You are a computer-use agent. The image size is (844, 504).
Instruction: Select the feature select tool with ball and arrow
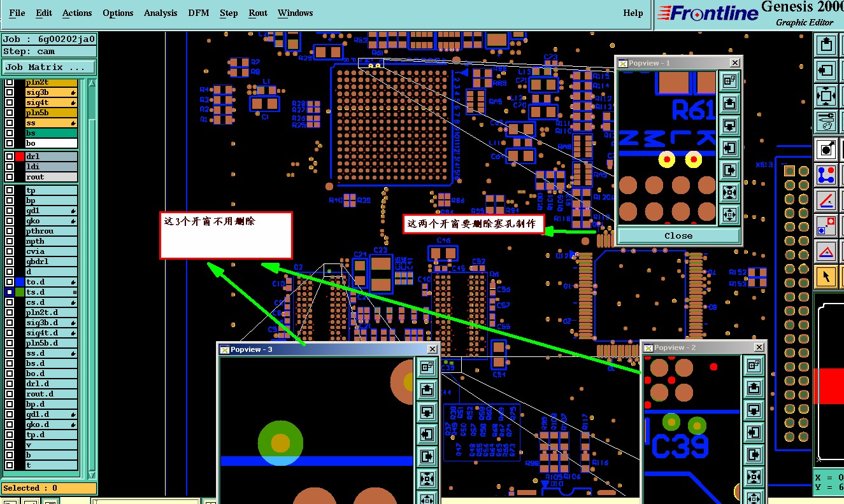pyautogui.click(x=826, y=150)
